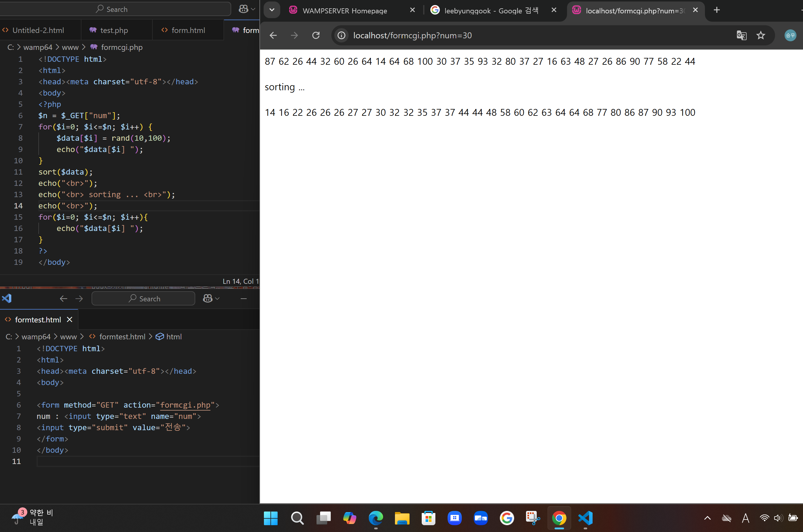803x532 pixels.
Task: Click the Windows Start button
Action: [271, 518]
